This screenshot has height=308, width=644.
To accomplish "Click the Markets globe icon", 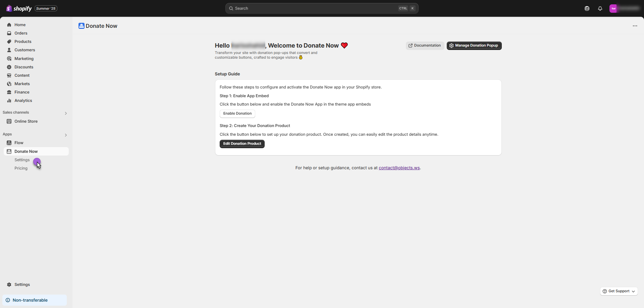I will 9,84.
